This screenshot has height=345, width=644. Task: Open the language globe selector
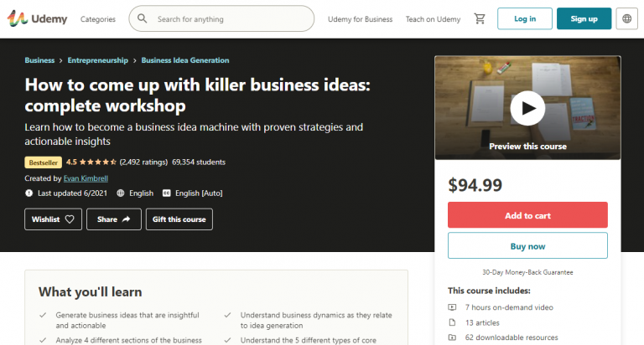click(x=625, y=18)
